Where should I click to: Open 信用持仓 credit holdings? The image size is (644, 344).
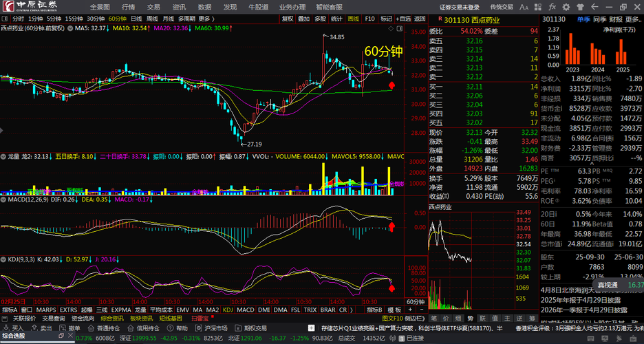point(142,328)
